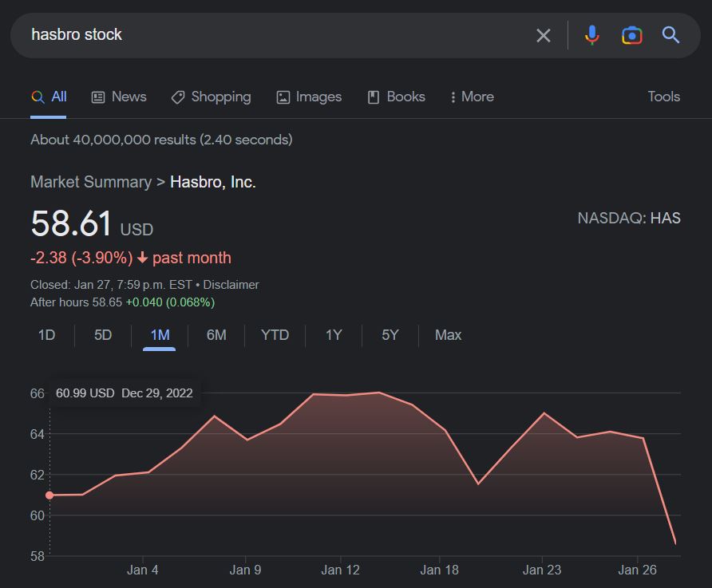Show year-to-date with the YTD option
The width and height of the screenshot is (712, 588).
click(275, 335)
